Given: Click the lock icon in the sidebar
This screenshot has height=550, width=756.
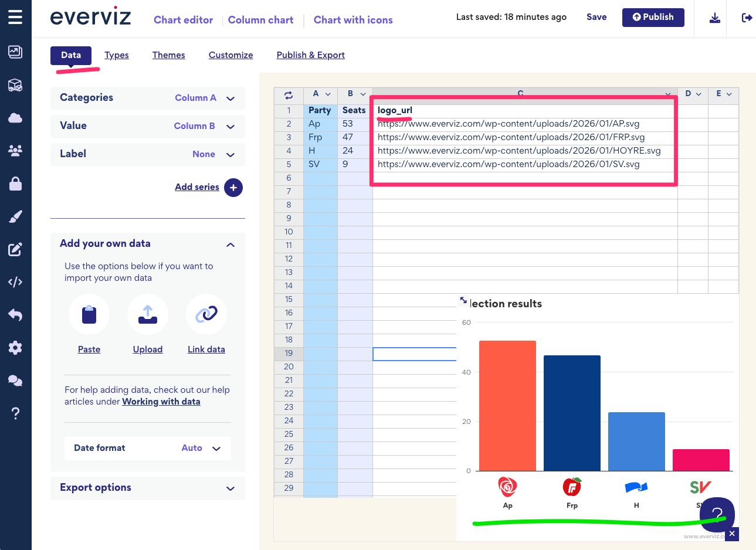Looking at the screenshot, I should pos(15,184).
